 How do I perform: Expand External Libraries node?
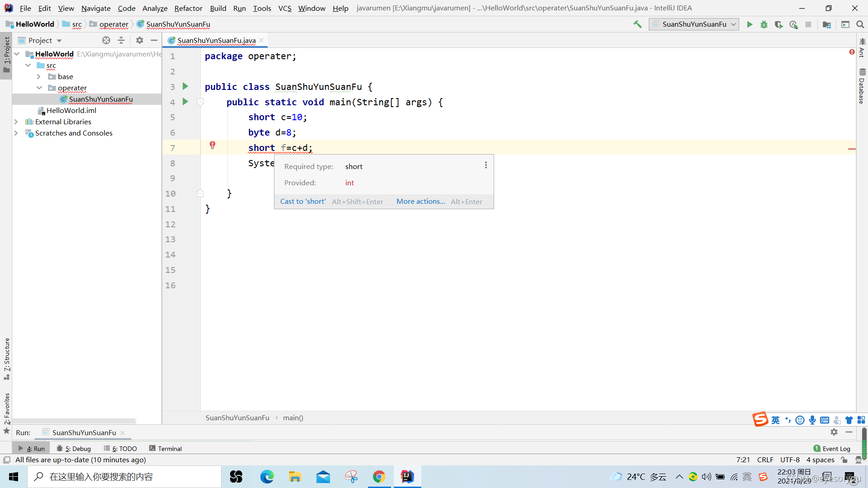pyautogui.click(x=16, y=122)
